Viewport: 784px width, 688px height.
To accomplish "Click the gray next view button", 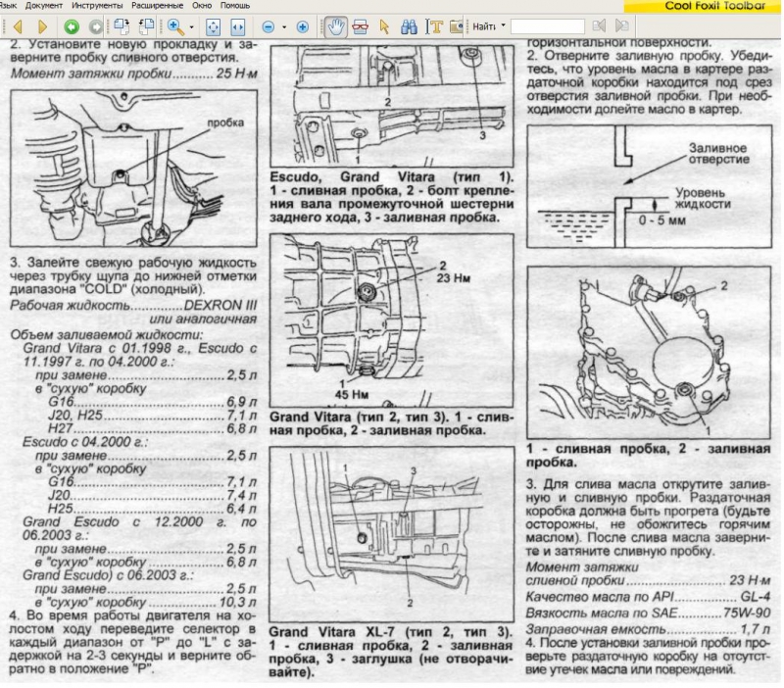I will (x=95, y=26).
